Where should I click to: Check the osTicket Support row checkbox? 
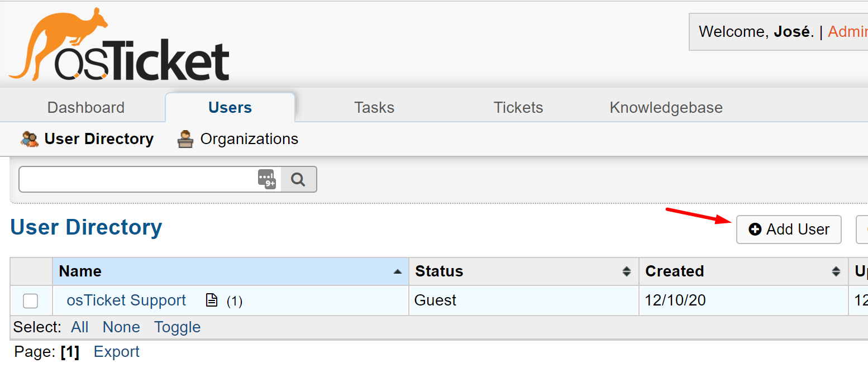[x=30, y=300]
